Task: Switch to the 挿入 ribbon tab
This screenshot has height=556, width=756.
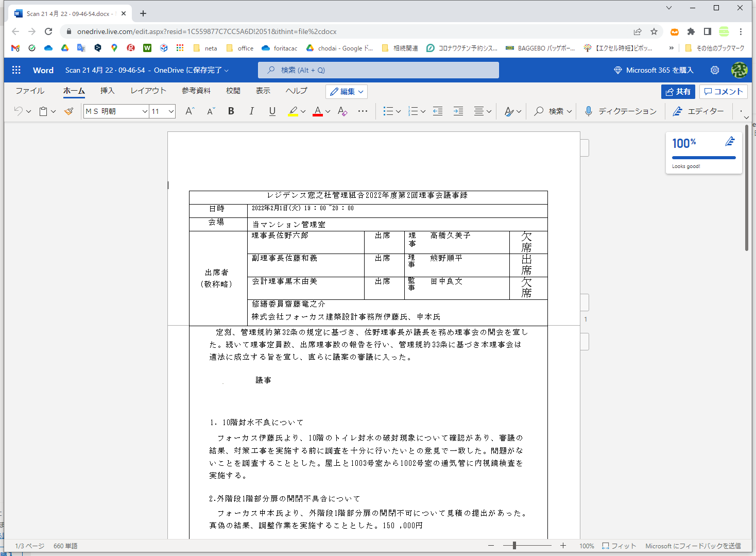Action: pos(107,91)
